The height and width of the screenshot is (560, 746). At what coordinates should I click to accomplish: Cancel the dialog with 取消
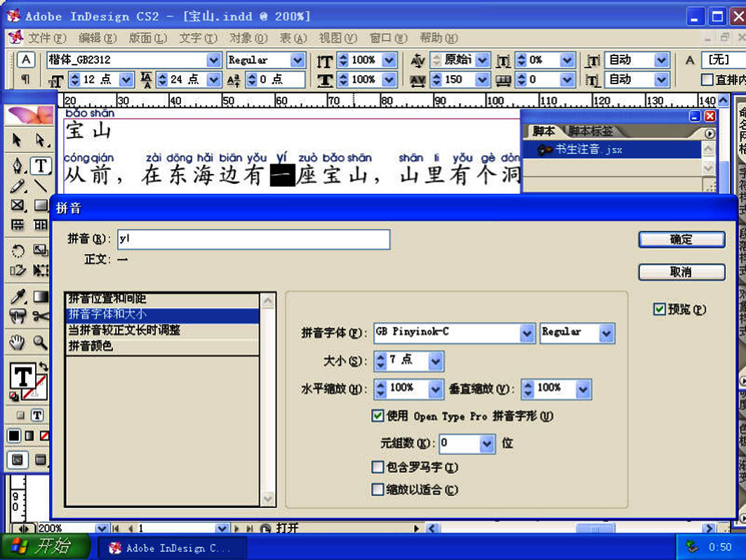(681, 272)
